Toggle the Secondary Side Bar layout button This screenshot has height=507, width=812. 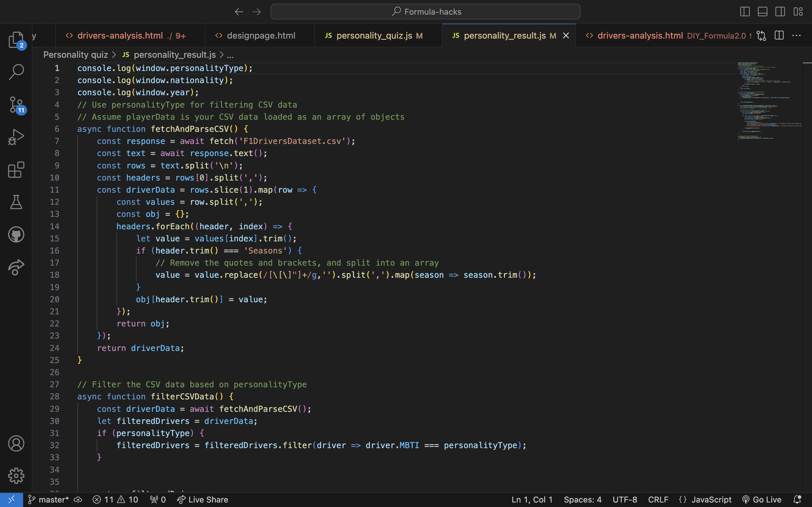click(x=780, y=12)
